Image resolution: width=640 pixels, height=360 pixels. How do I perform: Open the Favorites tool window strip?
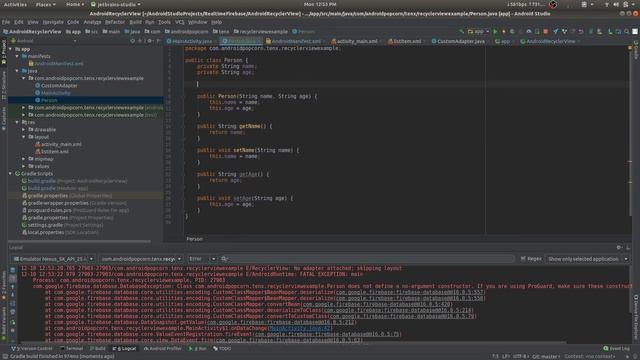click(4, 284)
